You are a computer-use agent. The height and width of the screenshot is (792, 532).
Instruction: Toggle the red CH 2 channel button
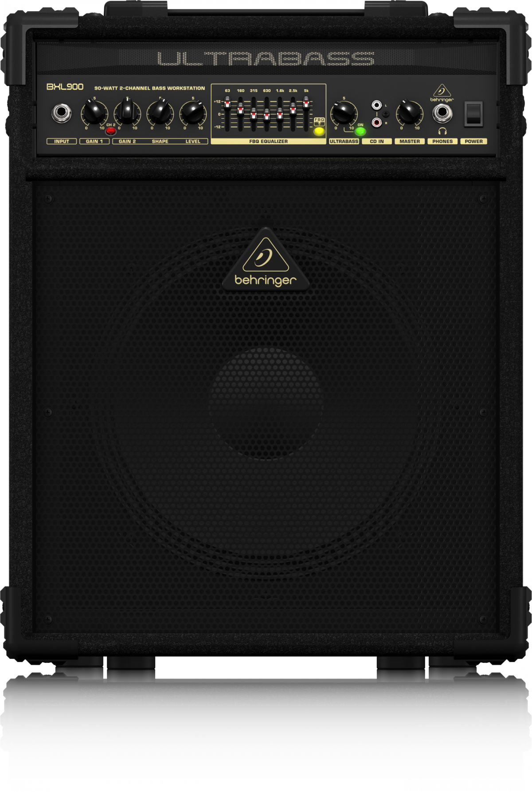(x=110, y=131)
